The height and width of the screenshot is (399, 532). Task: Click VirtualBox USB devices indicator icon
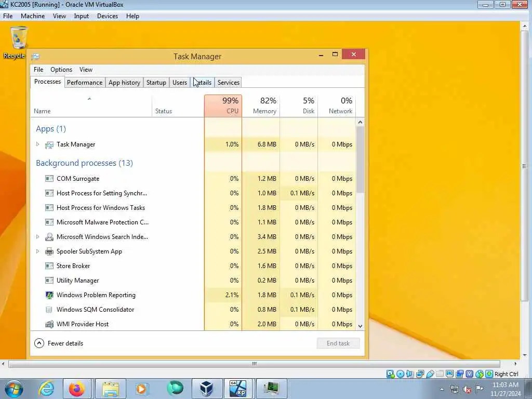pyautogui.click(x=430, y=374)
